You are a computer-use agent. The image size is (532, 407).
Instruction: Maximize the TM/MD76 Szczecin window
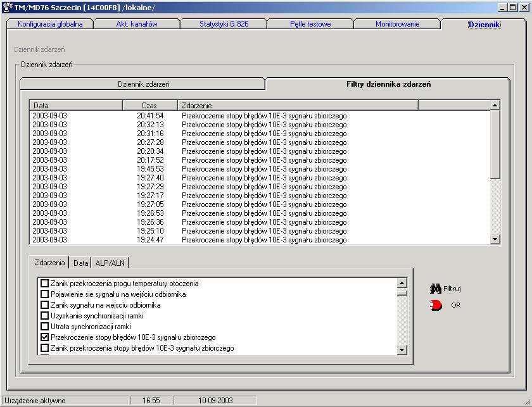point(512,8)
